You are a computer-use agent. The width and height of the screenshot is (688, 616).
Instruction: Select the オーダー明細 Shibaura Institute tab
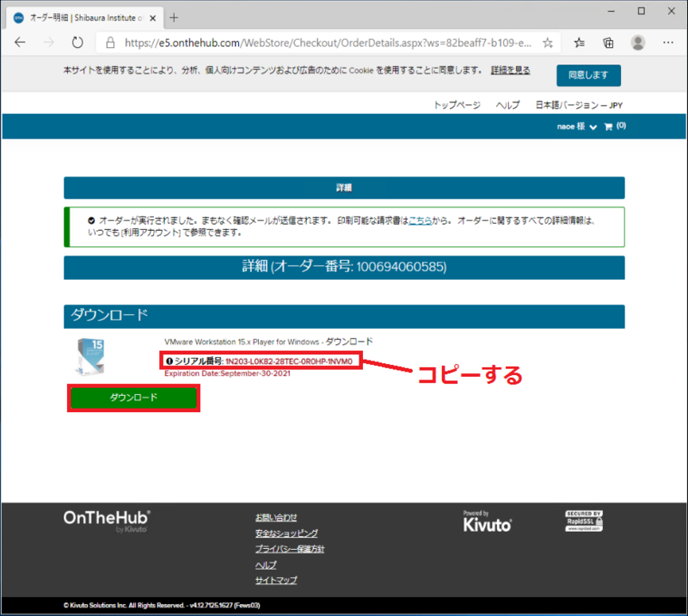tap(84, 18)
